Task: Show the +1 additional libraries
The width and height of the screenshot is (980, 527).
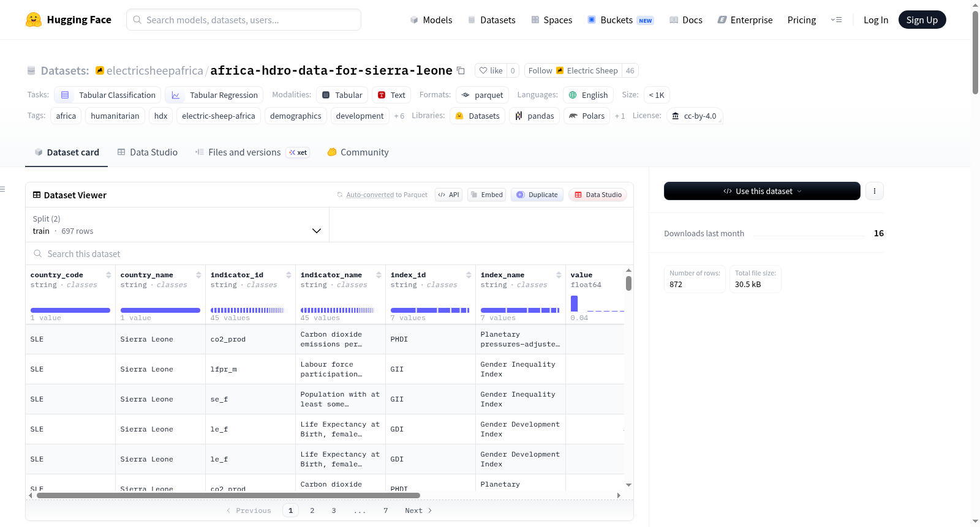Action: [x=620, y=116]
